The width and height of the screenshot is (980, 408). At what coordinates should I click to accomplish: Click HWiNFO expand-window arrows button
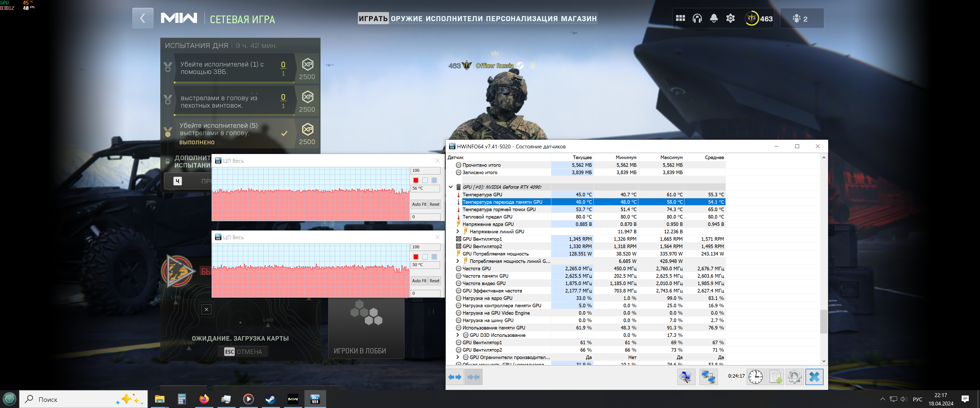[x=455, y=377]
